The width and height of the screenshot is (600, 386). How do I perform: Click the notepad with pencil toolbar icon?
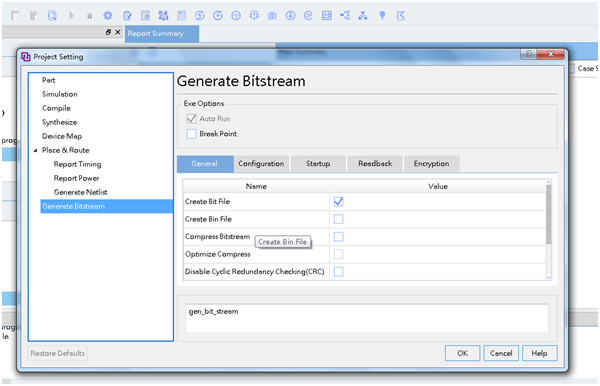click(127, 16)
